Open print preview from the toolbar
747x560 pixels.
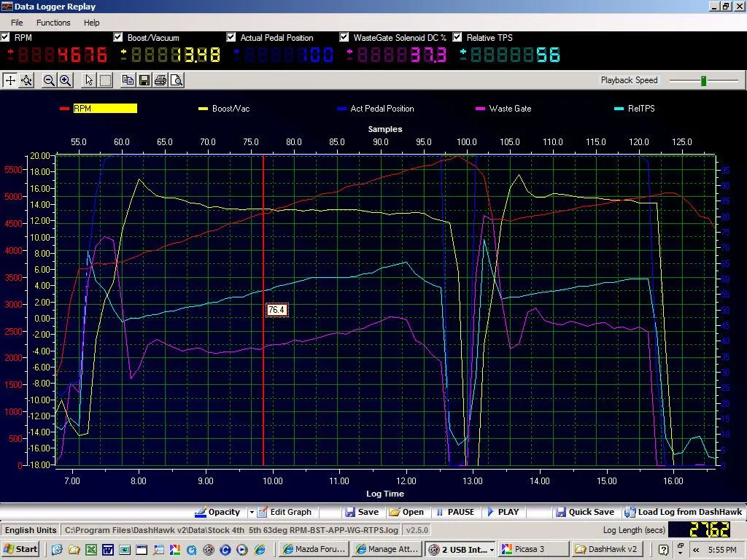(x=176, y=80)
